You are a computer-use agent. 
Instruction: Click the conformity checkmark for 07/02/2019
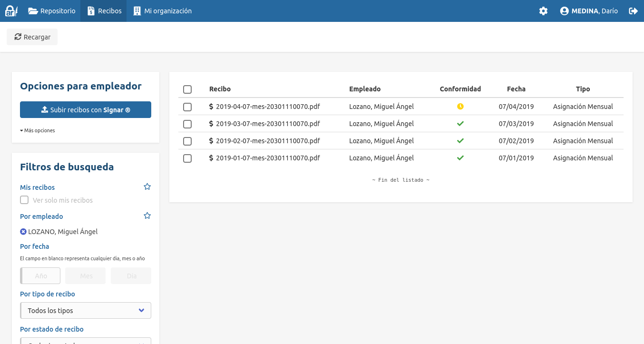[x=460, y=141]
